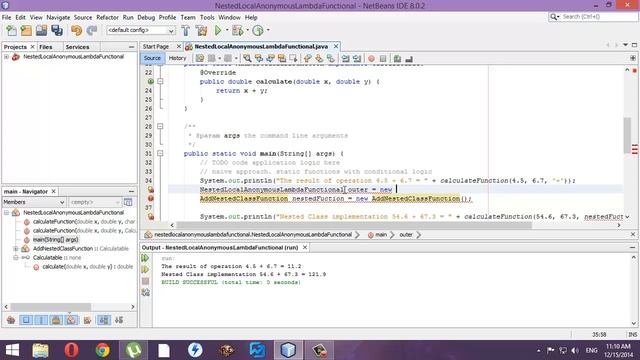This screenshot has height=360, width=640.
Task: Open the Members dropdown in Navigator
Action: tap(34, 202)
